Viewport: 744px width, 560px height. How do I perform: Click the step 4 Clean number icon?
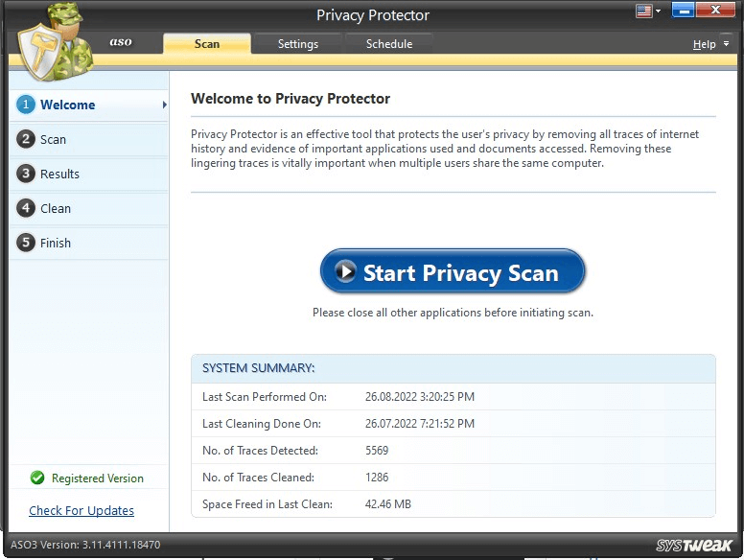tap(26, 208)
